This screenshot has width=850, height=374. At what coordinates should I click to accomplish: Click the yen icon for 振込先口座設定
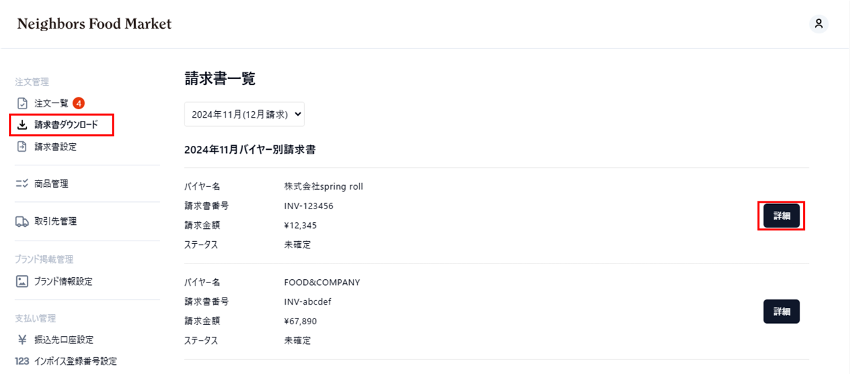point(22,340)
